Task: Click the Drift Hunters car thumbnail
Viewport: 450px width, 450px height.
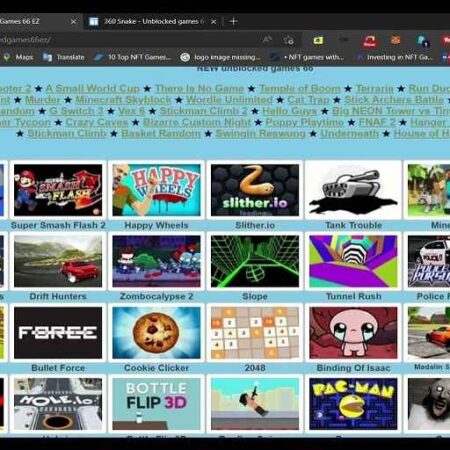Action: (58, 261)
